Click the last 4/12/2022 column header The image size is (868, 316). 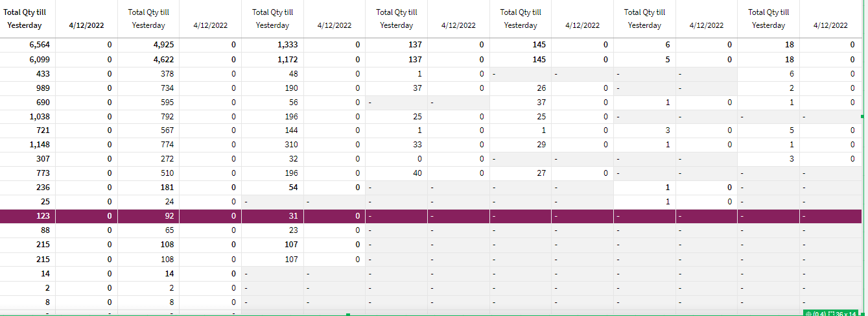(x=830, y=25)
